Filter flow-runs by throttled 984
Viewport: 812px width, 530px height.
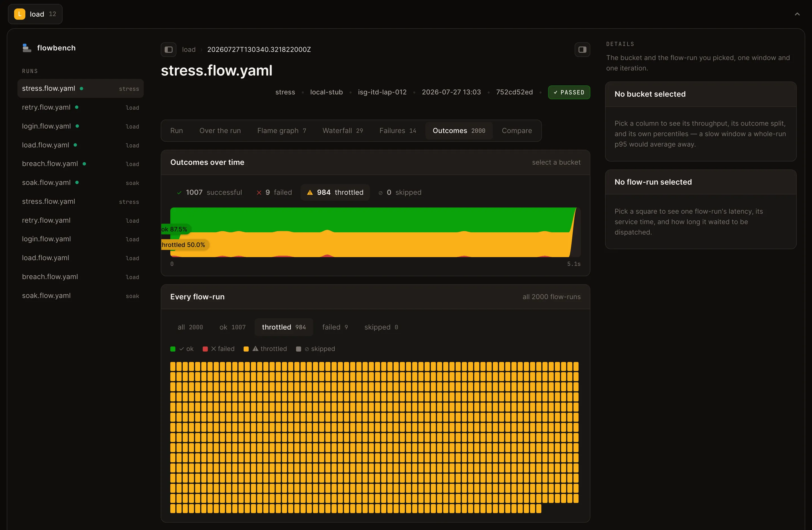coord(284,327)
